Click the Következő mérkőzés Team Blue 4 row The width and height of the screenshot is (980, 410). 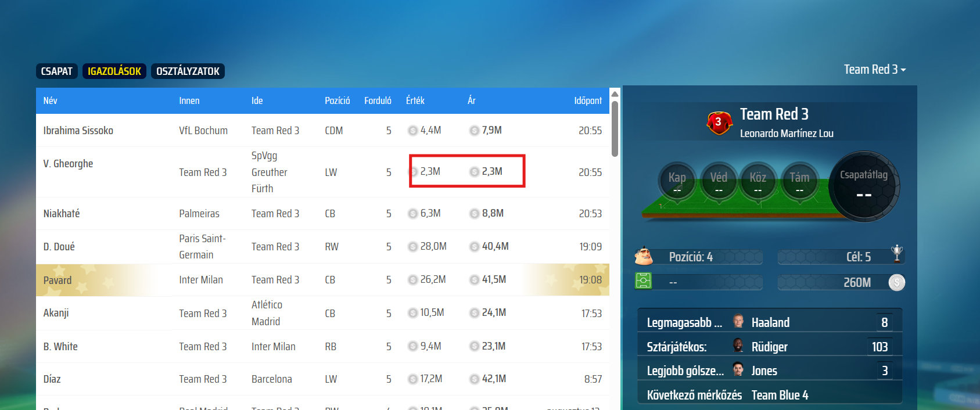click(x=770, y=395)
